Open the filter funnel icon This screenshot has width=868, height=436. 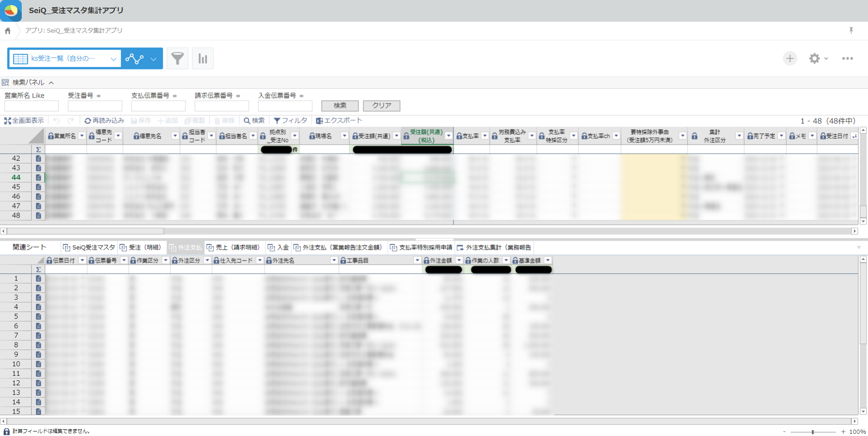tap(177, 58)
